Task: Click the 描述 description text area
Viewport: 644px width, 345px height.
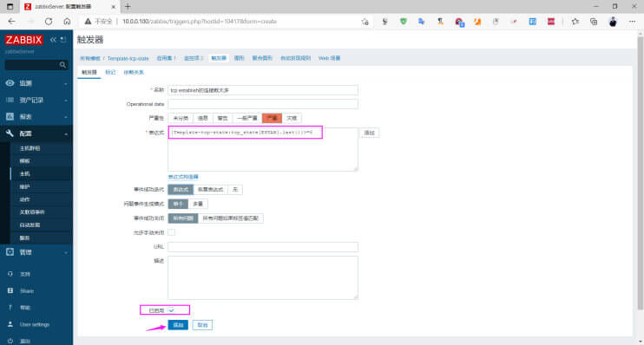Action: click(263, 277)
